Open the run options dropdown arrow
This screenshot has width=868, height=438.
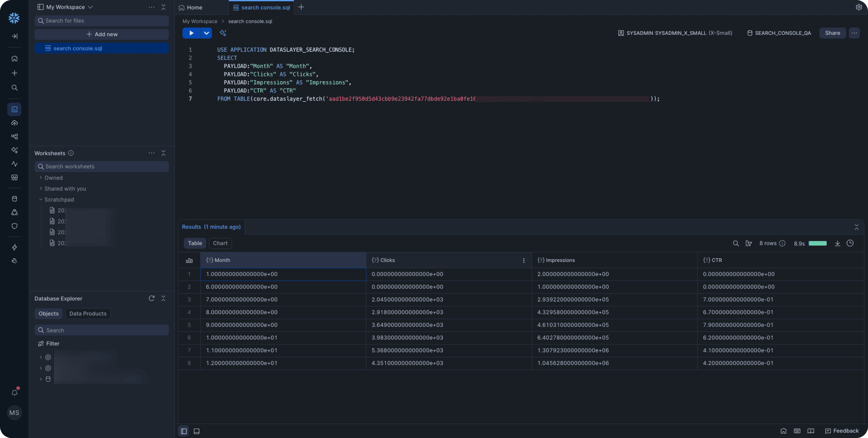(206, 33)
